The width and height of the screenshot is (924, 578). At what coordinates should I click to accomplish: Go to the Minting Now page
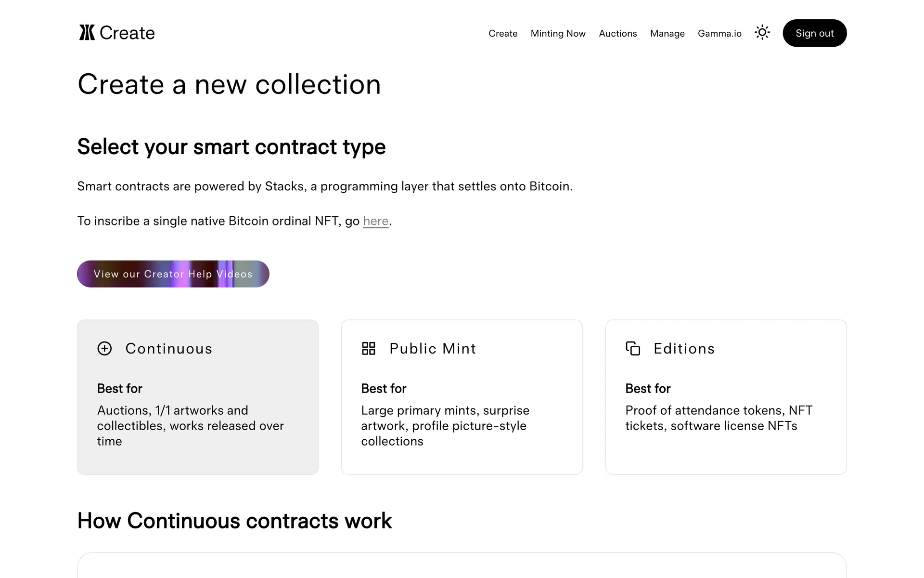(x=558, y=33)
